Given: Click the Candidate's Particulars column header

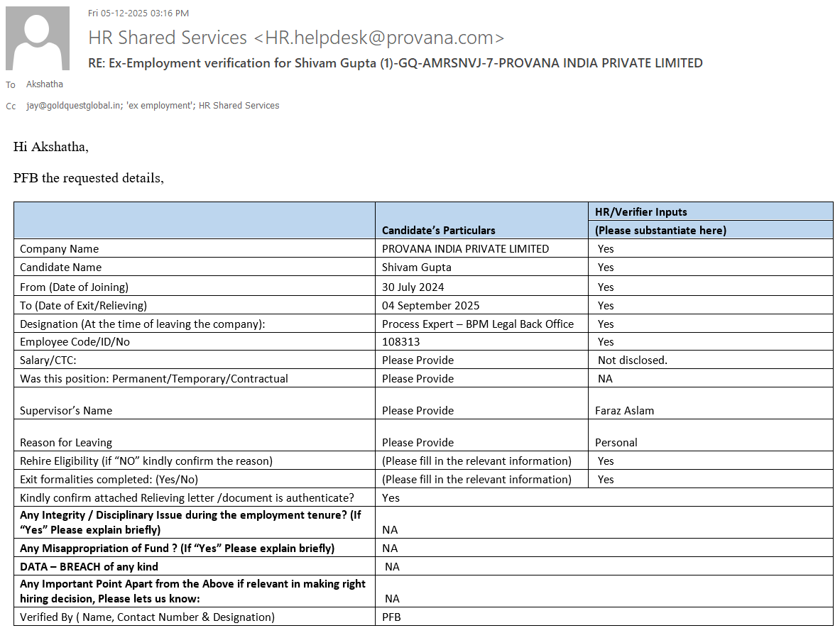Looking at the screenshot, I should click(438, 230).
